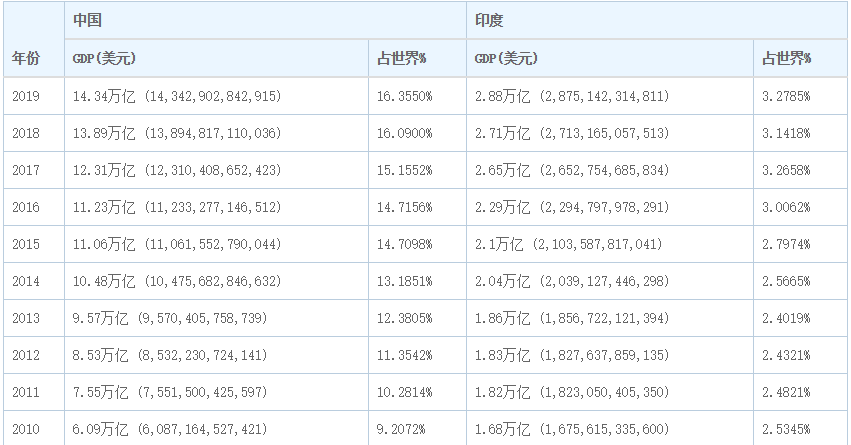Click the 2.4019% share cell

pyautogui.click(x=801, y=317)
